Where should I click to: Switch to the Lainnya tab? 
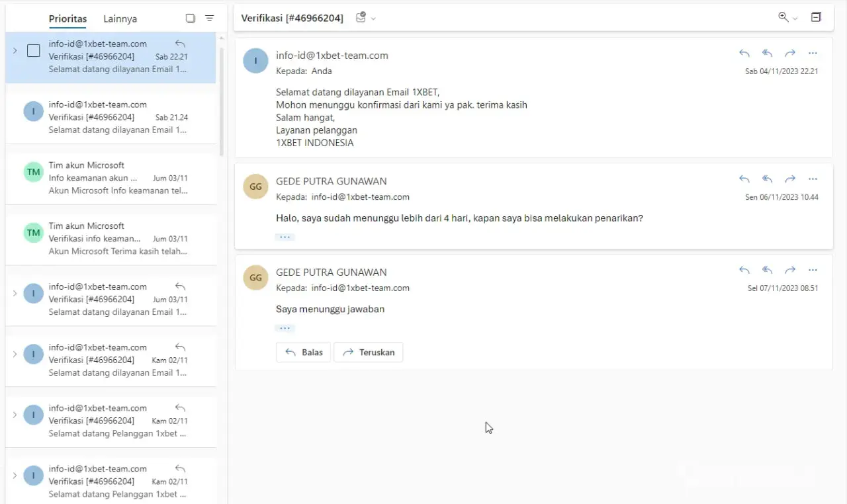click(x=120, y=19)
